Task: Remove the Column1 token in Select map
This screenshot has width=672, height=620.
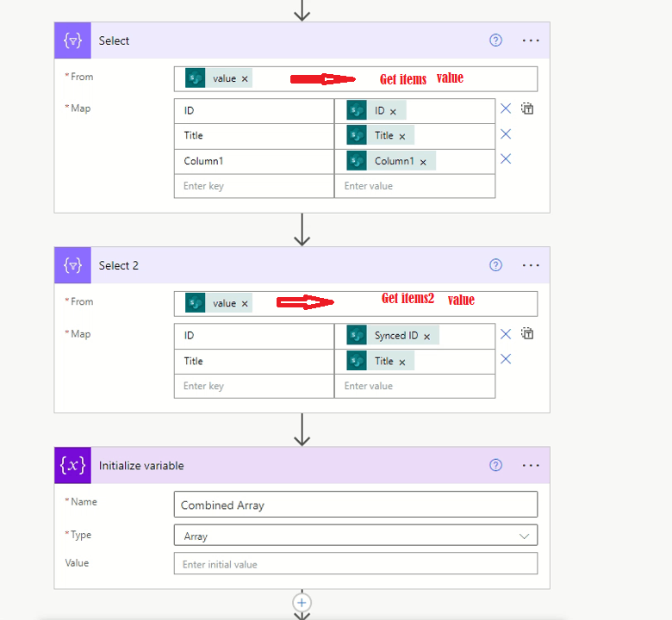Action: click(423, 163)
